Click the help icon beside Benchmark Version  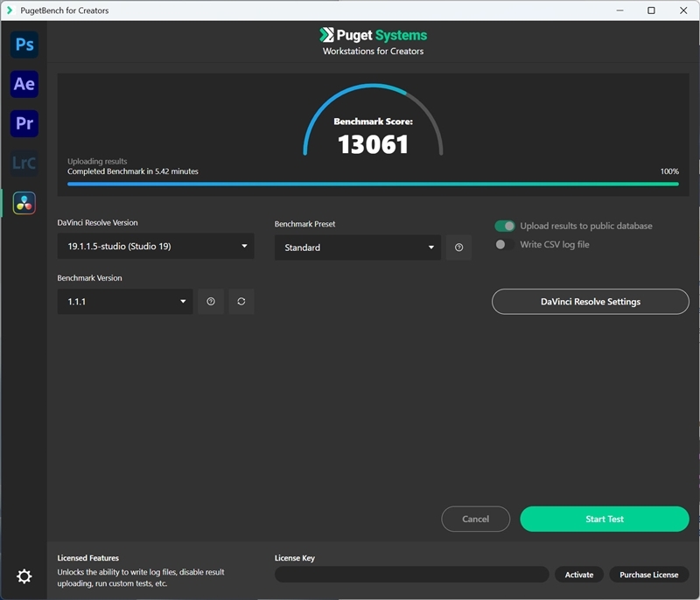pos(211,301)
